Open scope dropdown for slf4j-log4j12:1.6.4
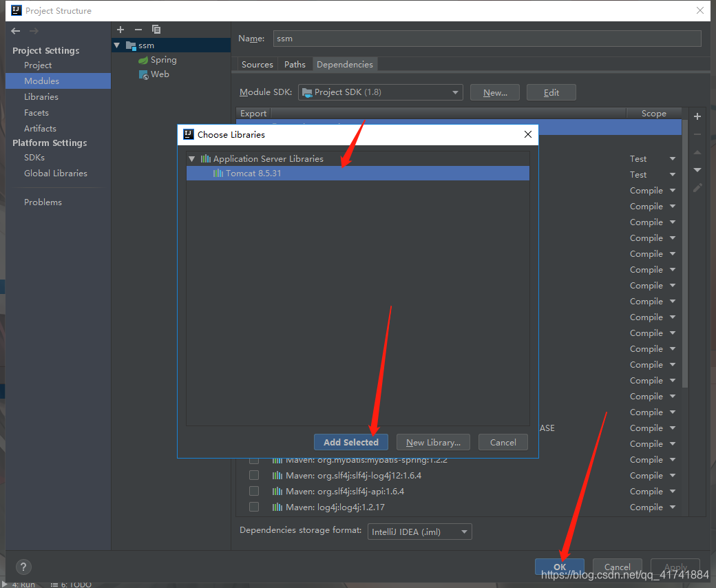The height and width of the screenshot is (588, 716). 673,475
